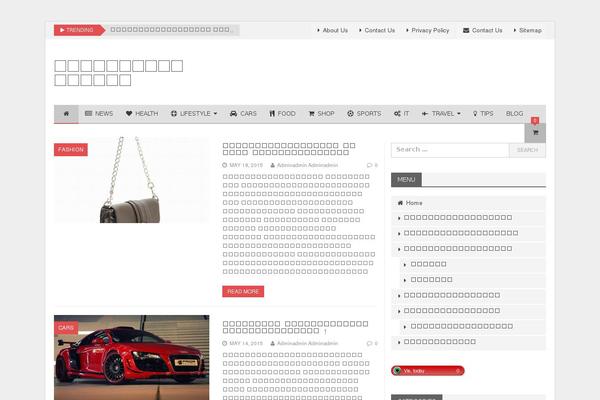600x400 pixels.
Task: Open the handbag post thumbnail
Action: coord(132,180)
